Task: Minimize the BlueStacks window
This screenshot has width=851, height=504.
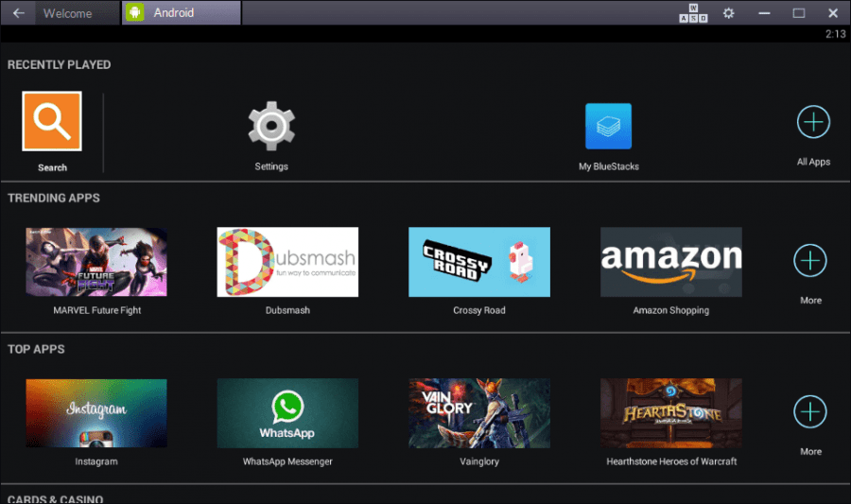Action: pyautogui.click(x=764, y=13)
